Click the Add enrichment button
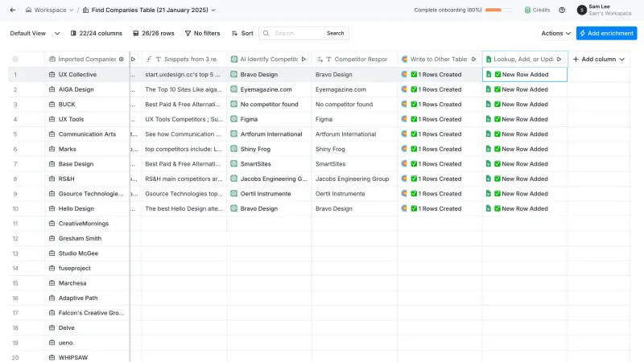The height and width of the screenshot is (362, 644). click(x=606, y=33)
